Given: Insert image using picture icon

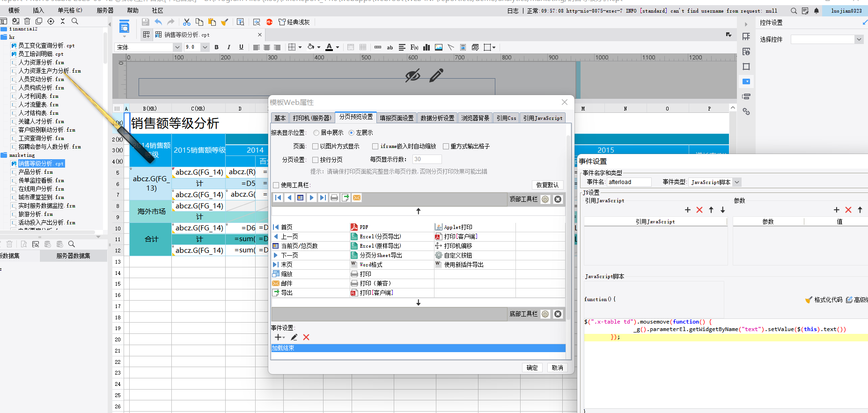Looking at the screenshot, I should (439, 47).
